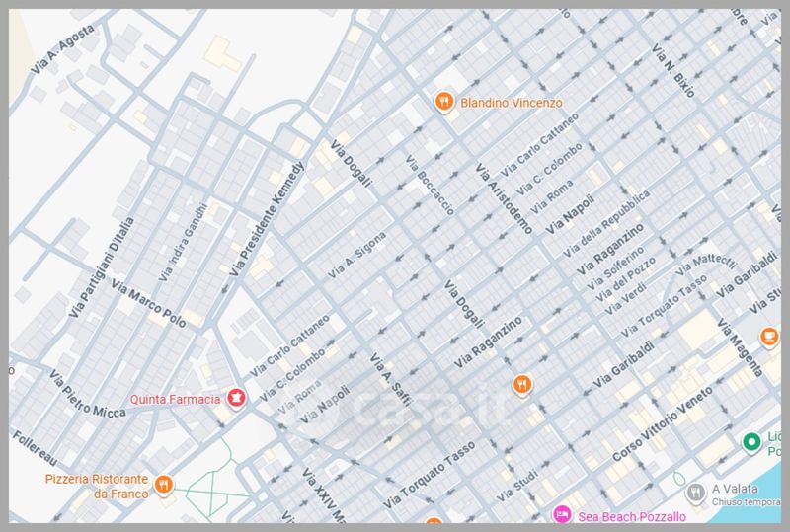Click the A Valata place name
Screen dimensions: 790x532
[x=733, y=486]
